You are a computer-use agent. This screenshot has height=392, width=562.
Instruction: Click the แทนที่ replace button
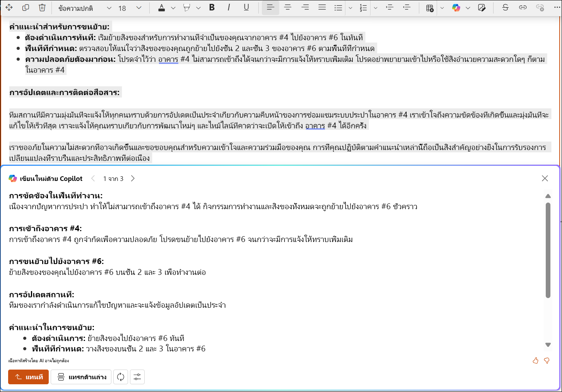pyautogui.click(x=28, y=377)
